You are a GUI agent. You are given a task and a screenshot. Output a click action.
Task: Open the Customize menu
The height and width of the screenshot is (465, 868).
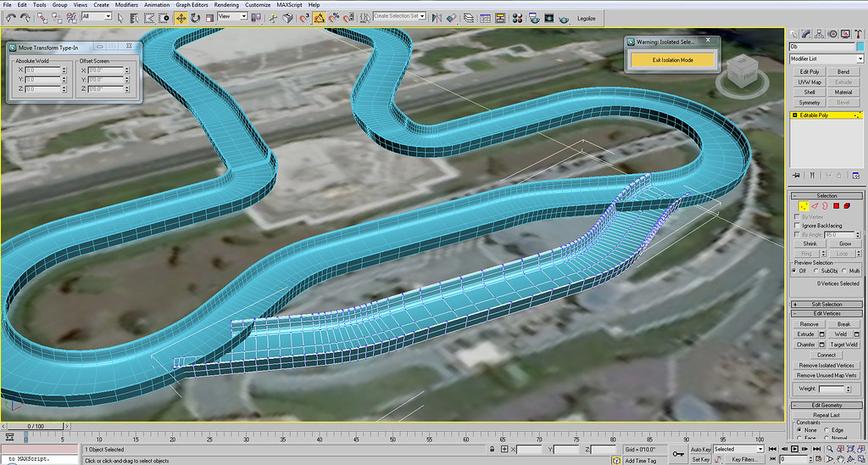point(258,5)
